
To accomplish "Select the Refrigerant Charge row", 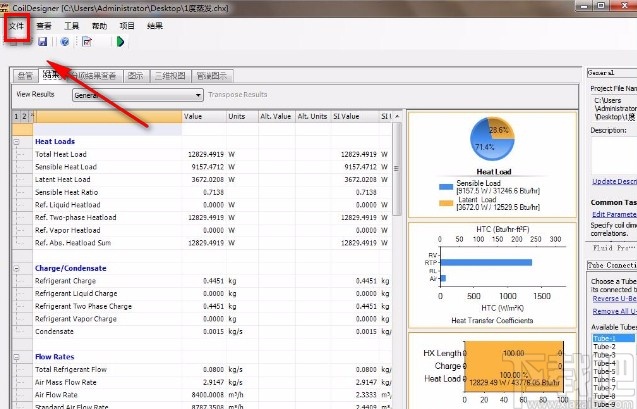I will pyautogui.click(x=212, y=281).
